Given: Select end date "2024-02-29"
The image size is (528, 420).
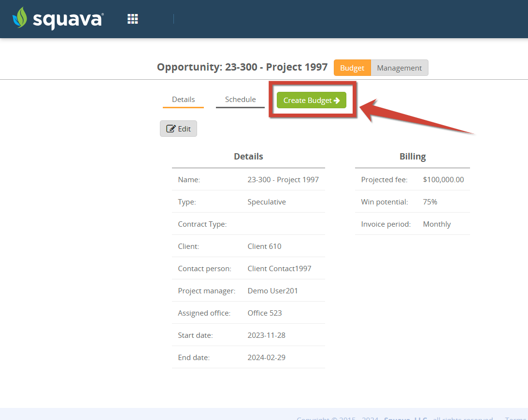Looking at the screenshot, I should coord(266,357).
